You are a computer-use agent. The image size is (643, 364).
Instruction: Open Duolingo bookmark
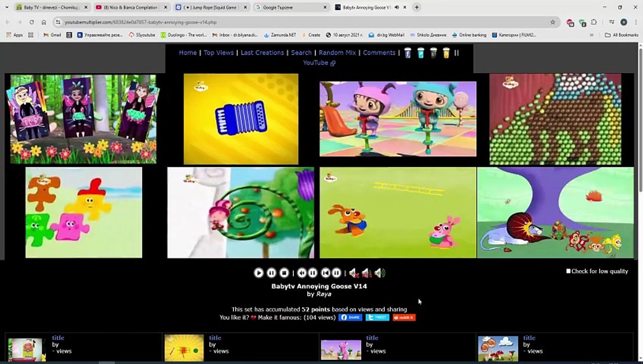pyautogui.click(x=183, y=35)
